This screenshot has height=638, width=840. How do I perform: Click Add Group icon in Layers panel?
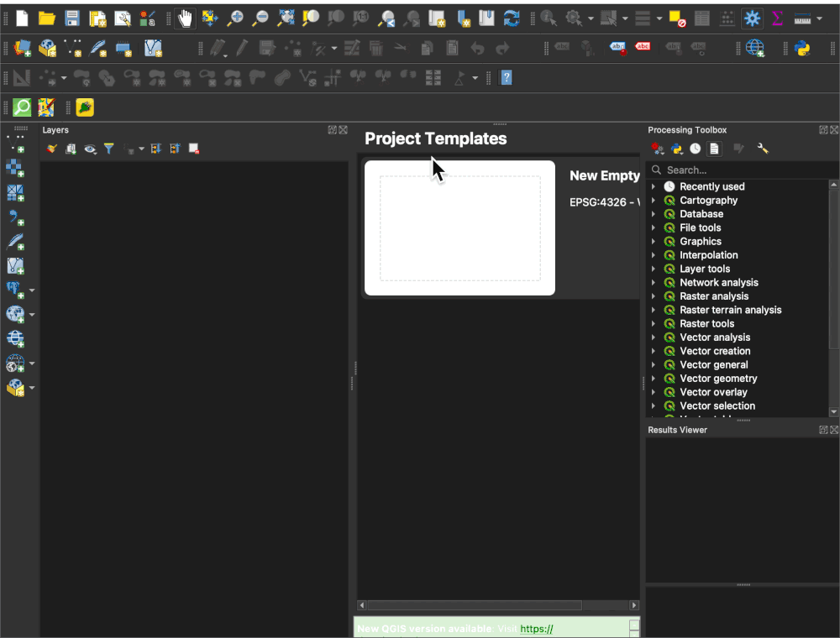point(71,149)
